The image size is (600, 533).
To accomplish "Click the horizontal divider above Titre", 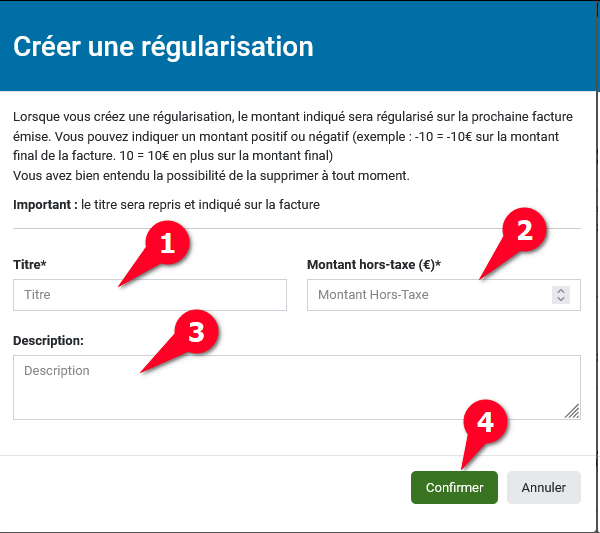I will [296, 228].
